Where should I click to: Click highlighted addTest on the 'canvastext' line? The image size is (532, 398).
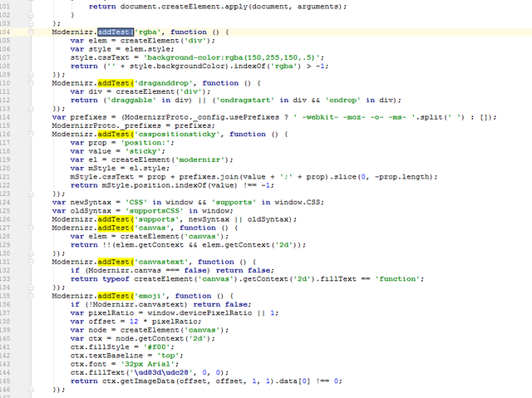tap(116, 262)
